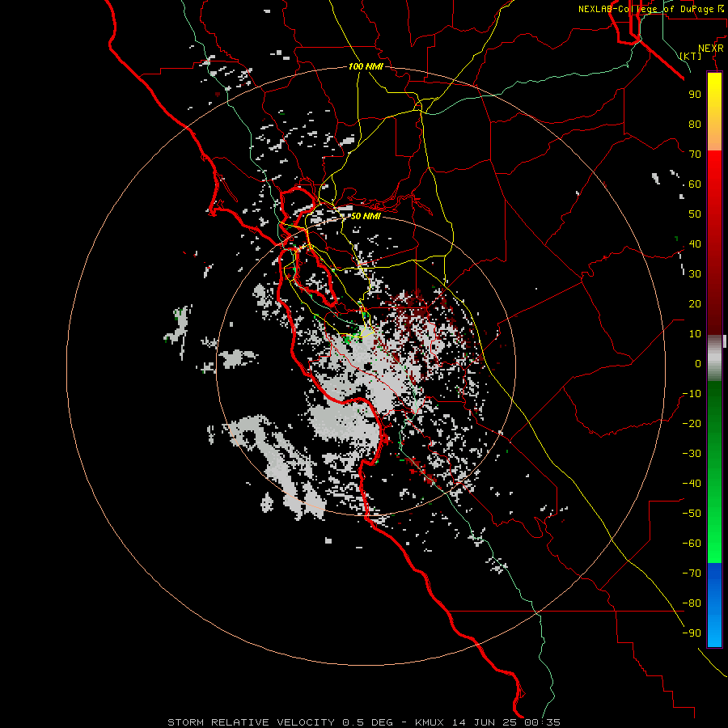Click the -70 value on velocity scale
Screen dimensions: 728x728
pos(692,574)
